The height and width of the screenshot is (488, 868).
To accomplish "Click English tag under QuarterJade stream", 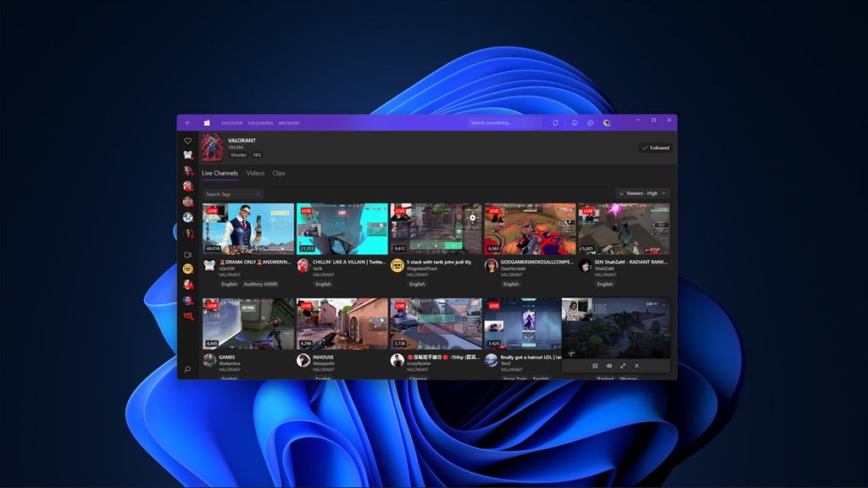I will coord(511,284).
